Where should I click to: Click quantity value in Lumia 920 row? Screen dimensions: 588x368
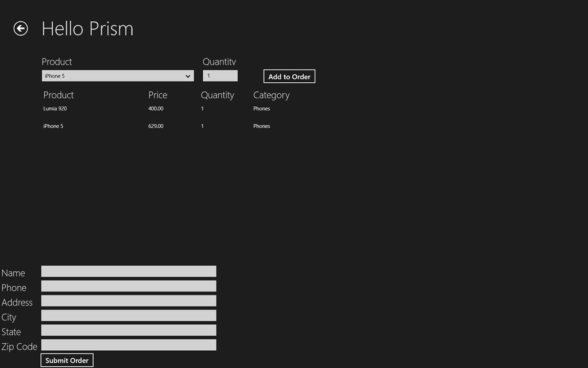click(202, 109)
